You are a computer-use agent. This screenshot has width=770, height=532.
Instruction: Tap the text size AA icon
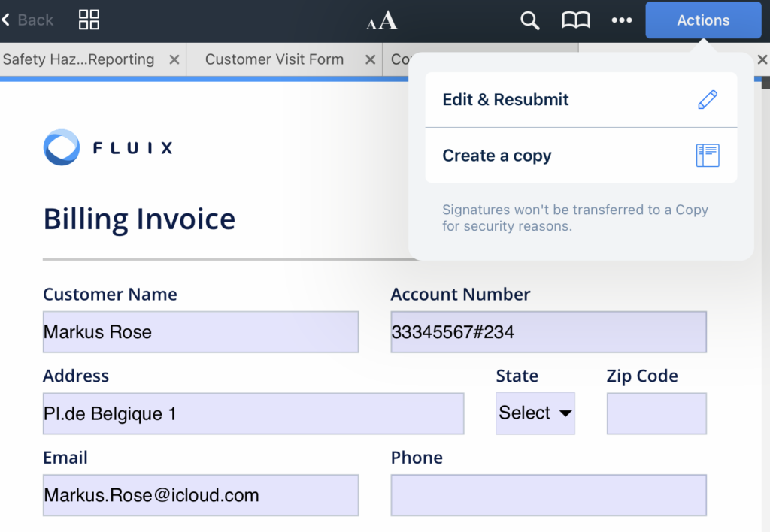pyautogui.click(x=382, y=21)
